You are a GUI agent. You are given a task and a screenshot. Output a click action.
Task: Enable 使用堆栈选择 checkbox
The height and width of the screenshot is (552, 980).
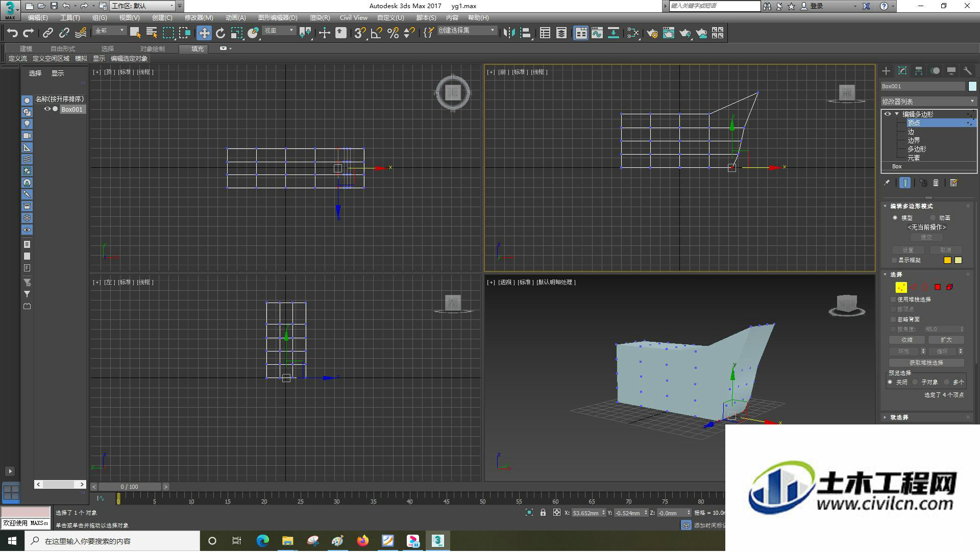coord(893,299)
